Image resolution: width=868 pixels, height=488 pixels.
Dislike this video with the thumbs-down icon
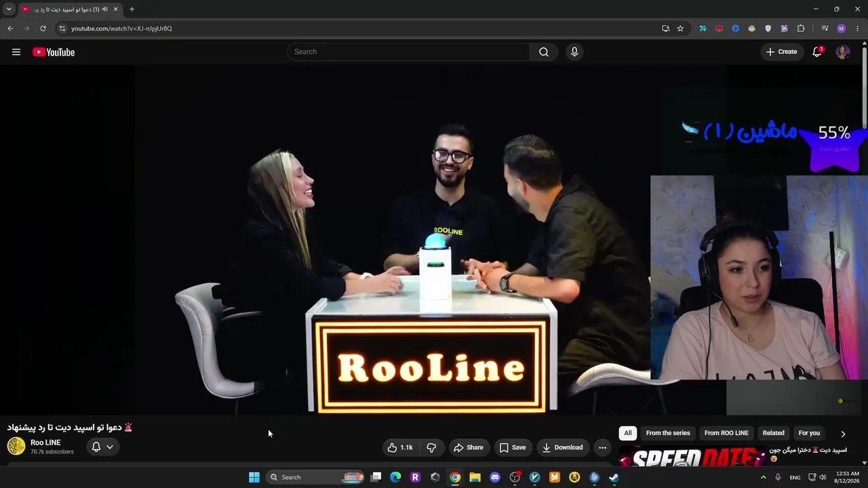tap(431, 447)
